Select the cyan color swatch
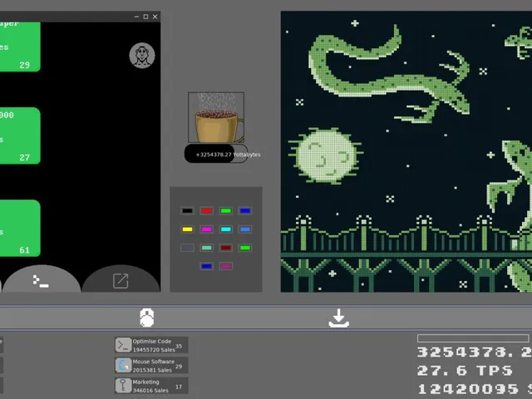This screenshot has height=399, width=532. [226, 229]
